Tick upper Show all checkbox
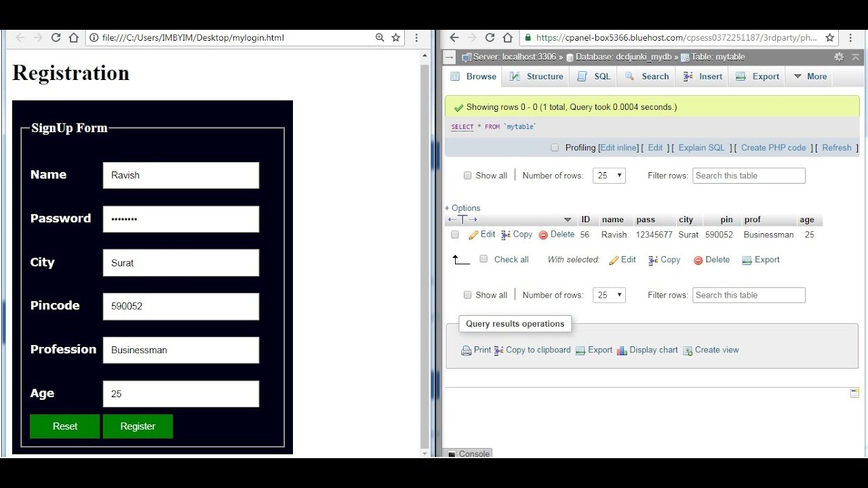 (467, 176)
